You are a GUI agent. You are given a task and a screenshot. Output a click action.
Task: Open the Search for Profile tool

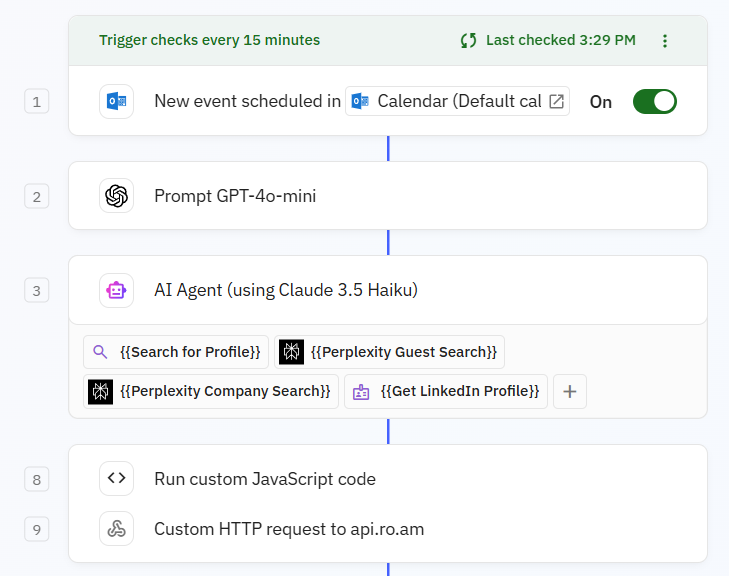[176, 352]
